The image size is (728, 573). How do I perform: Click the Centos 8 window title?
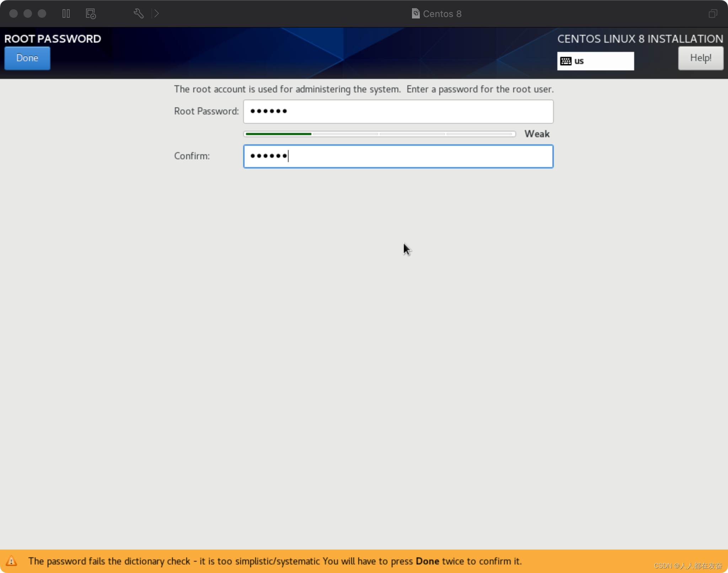(442, 14)
